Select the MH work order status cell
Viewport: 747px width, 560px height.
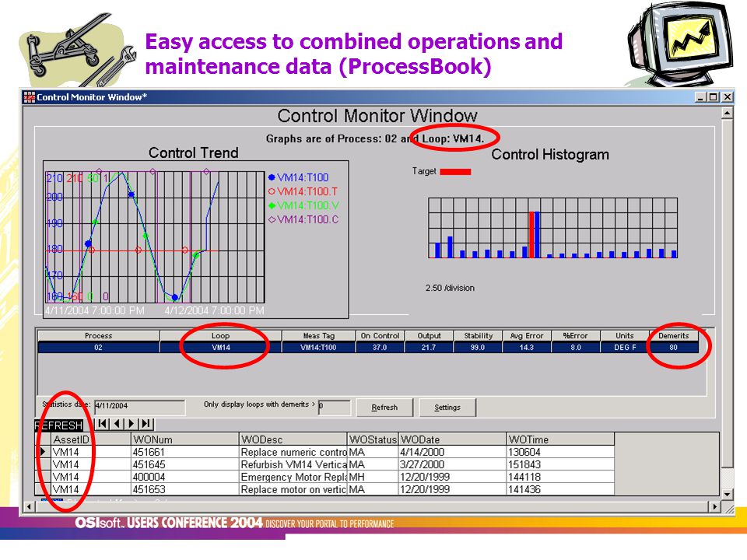373,477
